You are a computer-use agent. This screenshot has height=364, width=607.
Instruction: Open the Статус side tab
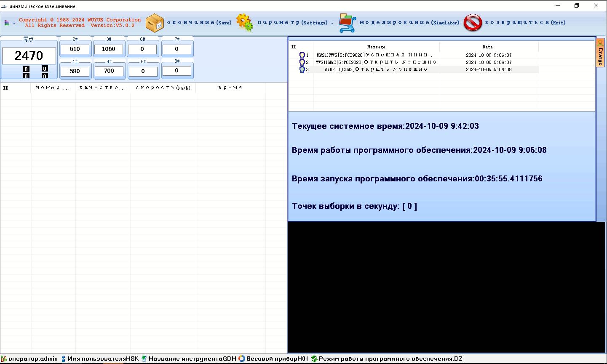click(x=600, y=53)
